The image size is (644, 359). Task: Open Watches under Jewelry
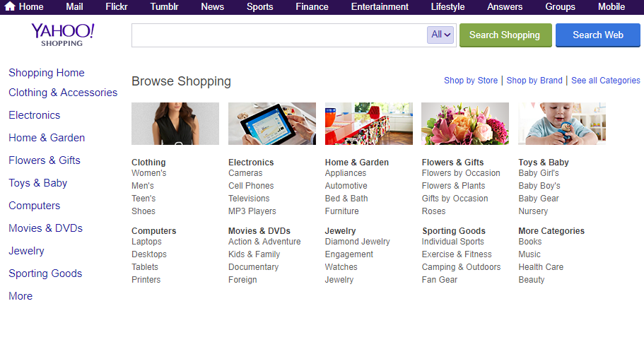341,267
